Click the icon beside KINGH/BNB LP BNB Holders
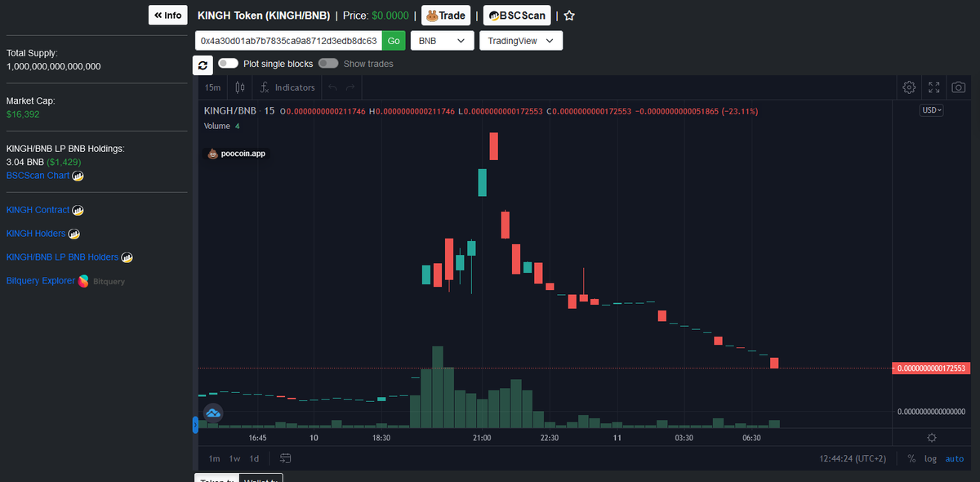980x482 pixels. [127, 257]
